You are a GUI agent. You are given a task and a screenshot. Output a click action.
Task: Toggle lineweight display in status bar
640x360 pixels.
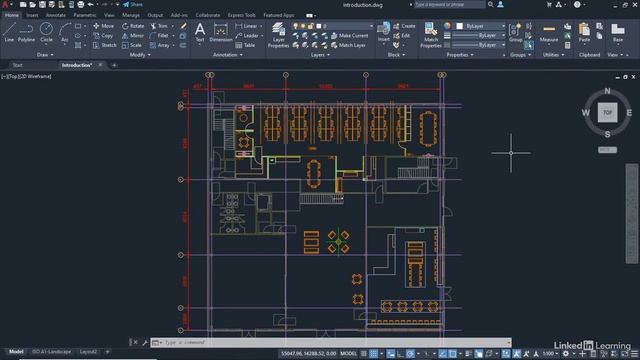point(468,354)
